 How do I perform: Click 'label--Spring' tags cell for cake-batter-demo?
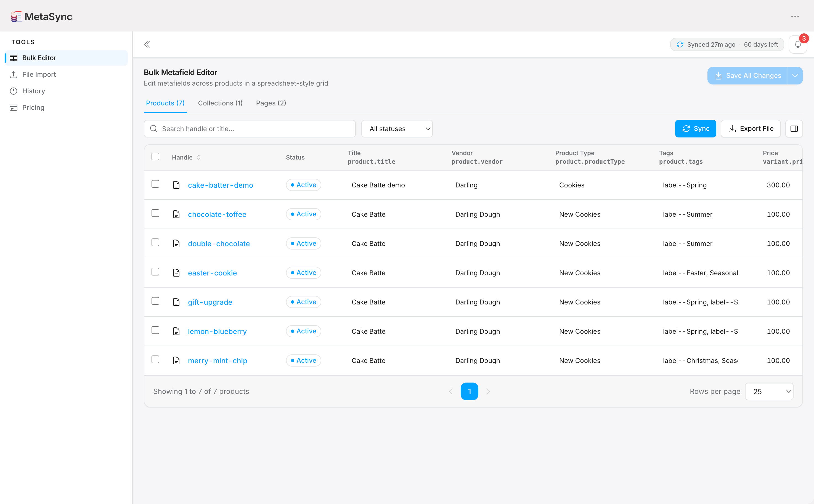point(685,185)
